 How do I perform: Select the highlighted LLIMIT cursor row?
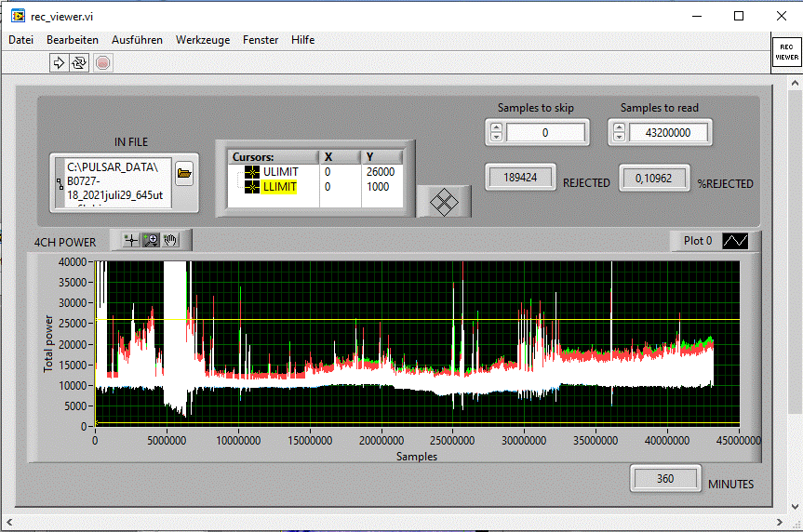click(x=315, y=187)
